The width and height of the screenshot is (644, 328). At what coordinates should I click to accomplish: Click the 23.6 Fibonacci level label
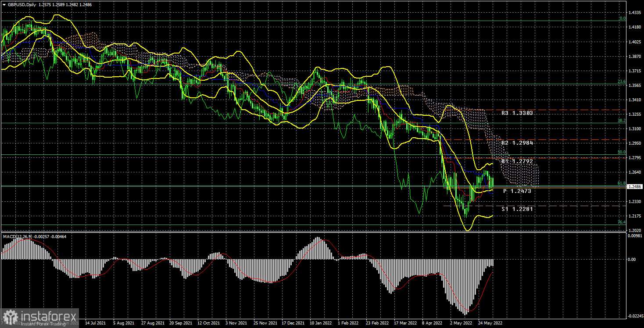(x=622, y=82)
